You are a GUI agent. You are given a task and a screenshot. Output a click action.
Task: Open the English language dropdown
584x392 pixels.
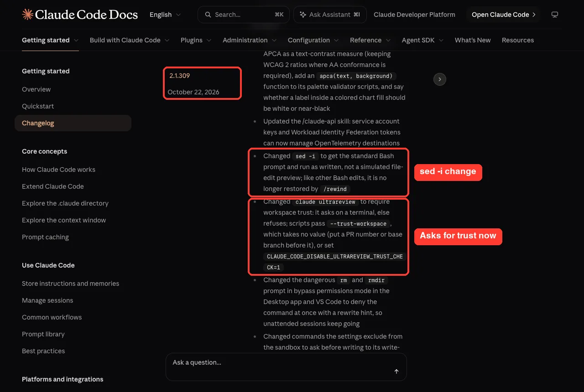165,15
